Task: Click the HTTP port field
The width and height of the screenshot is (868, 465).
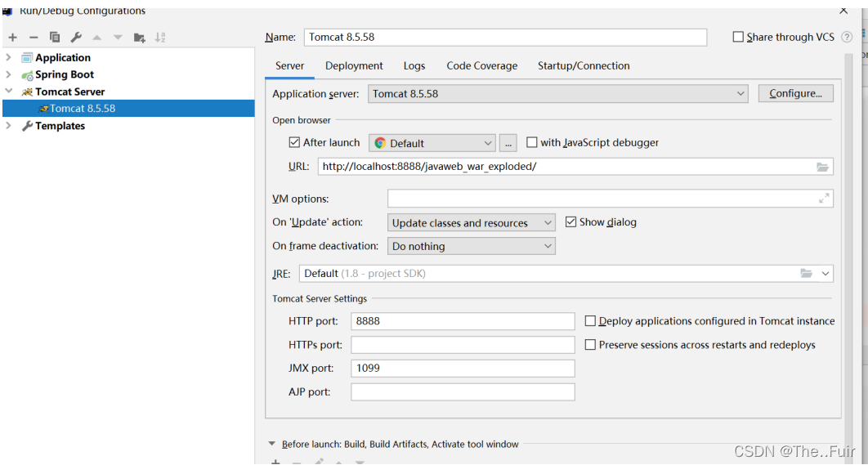Action: tap(463, 321)
